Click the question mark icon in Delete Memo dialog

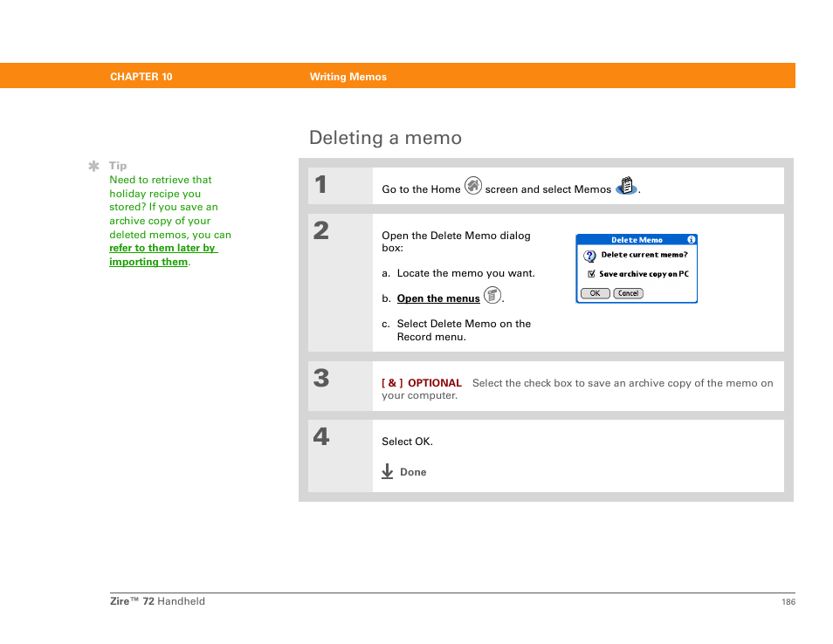(x=589, y=256)
